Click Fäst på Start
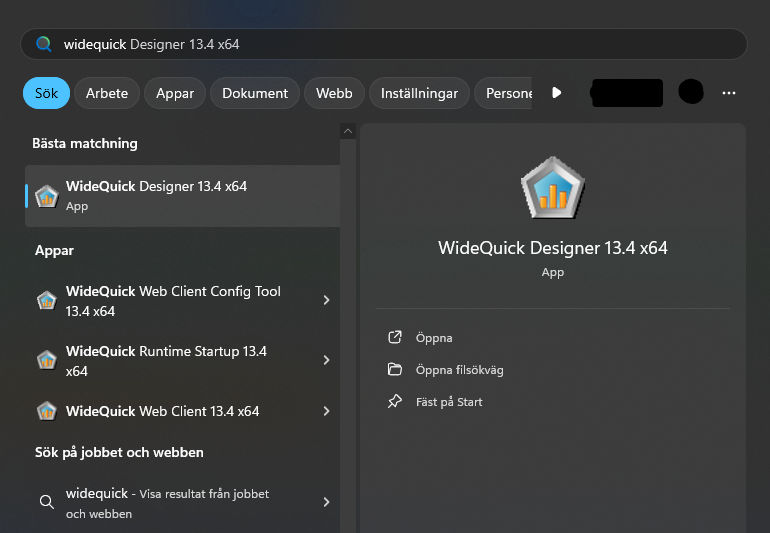770x533 pixels. (449, 402)
